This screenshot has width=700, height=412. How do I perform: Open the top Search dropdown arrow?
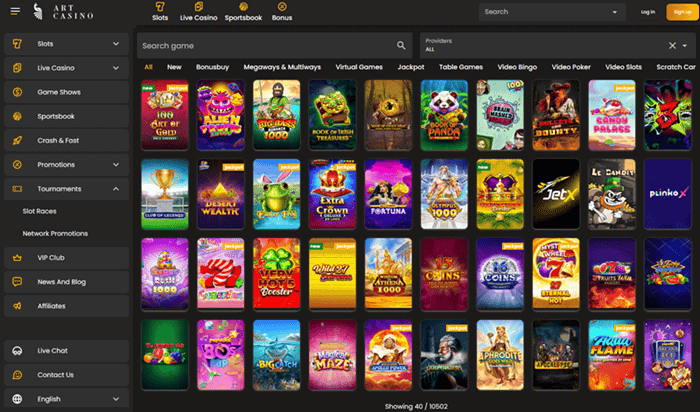coord(615,12)
